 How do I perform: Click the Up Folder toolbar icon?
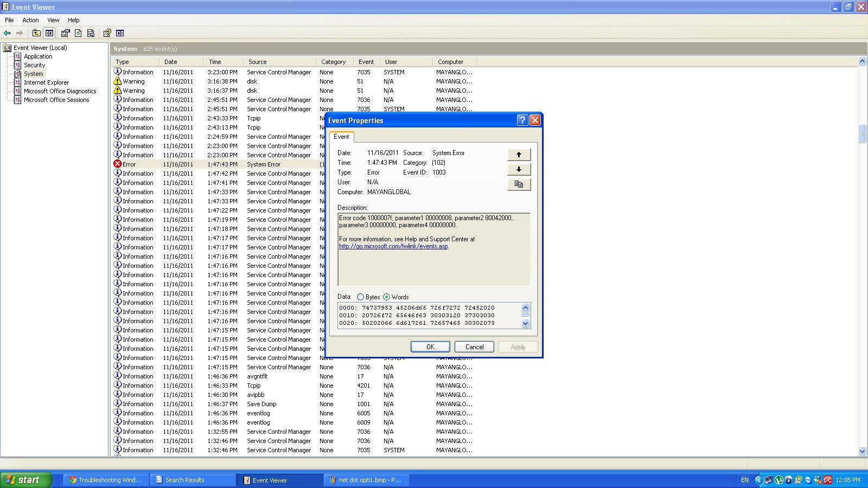pos(36,33)
